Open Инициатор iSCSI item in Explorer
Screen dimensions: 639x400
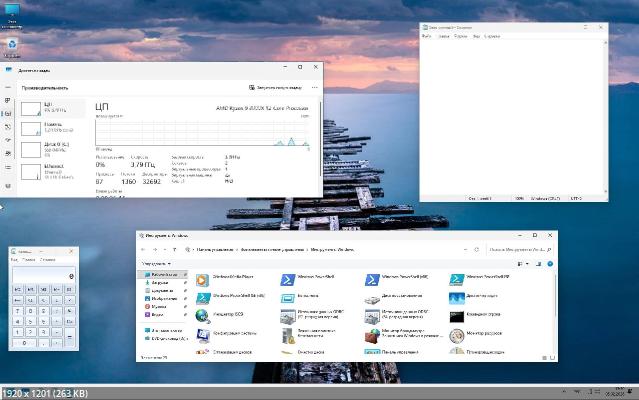point(203,315)
